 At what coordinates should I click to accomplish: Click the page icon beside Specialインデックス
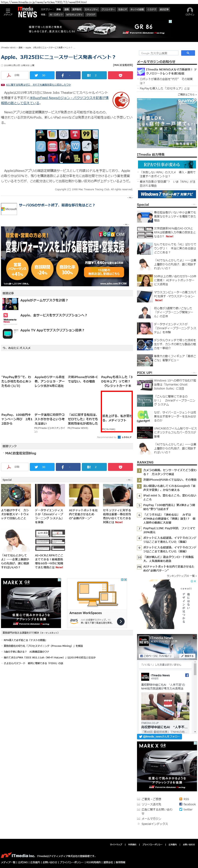139,823
